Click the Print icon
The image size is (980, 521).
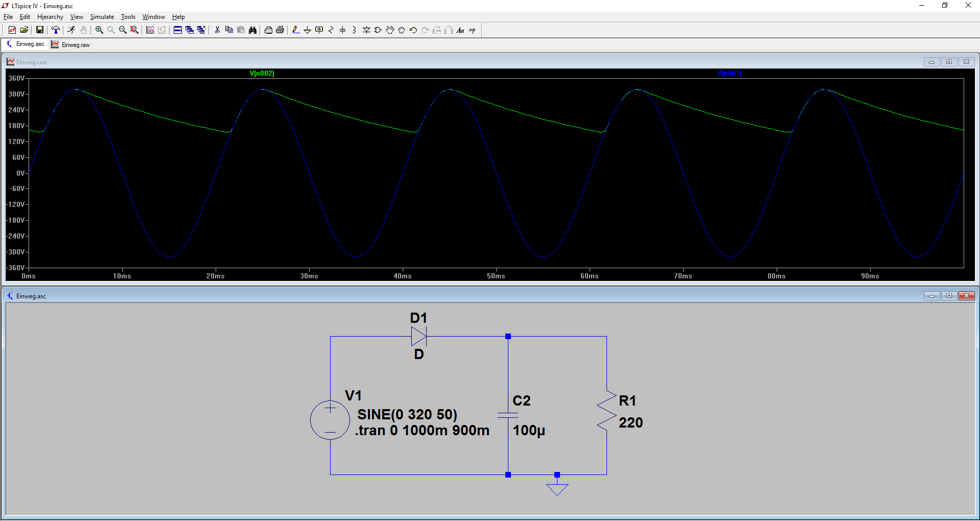point(280,30)
